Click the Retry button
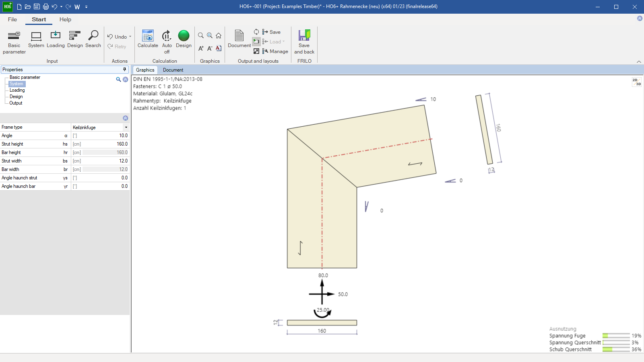644x362 pixels. pyautogui.click(x=117, y=46)
